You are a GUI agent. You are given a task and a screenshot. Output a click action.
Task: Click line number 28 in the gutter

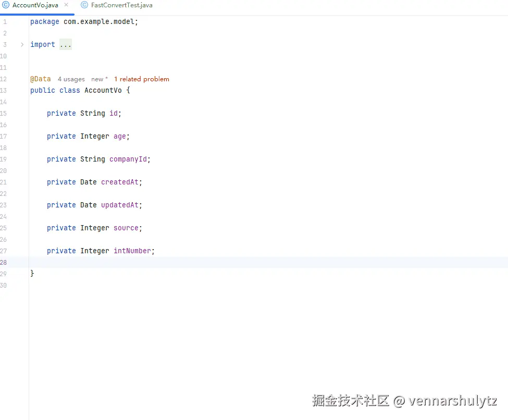(4, 262)
